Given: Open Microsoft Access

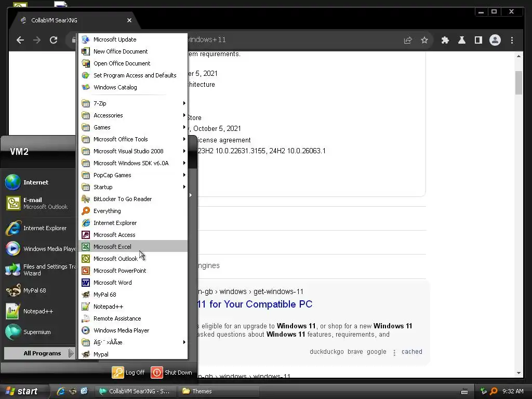Looking at the screenshot, I should point(132,235).
